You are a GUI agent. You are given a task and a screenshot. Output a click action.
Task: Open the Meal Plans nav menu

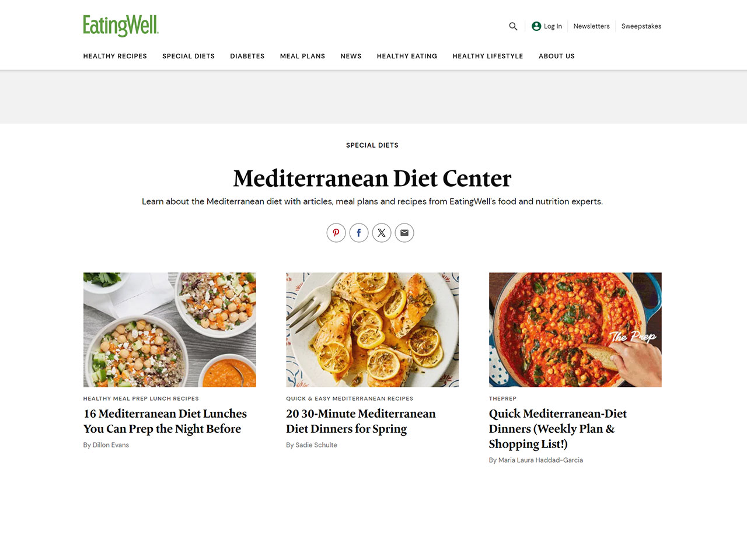(x=302, y=56)
